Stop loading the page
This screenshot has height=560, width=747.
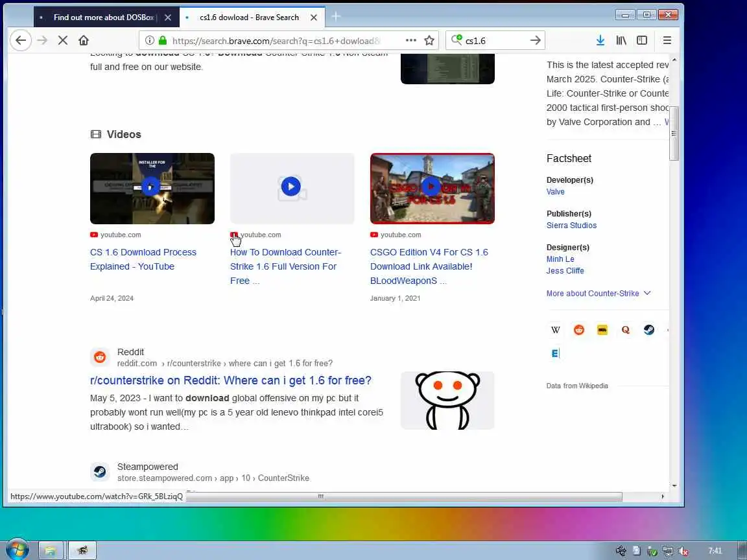pyautogui.click(x=62, y=40)
